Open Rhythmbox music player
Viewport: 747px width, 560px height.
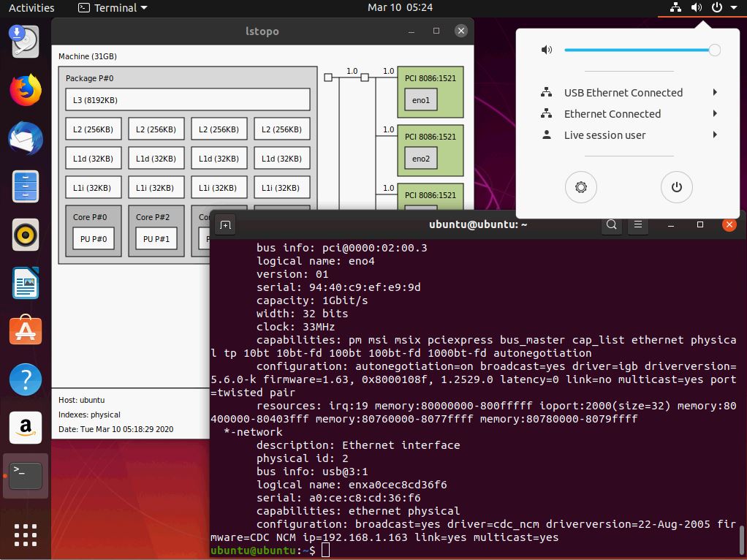[26, 235]
